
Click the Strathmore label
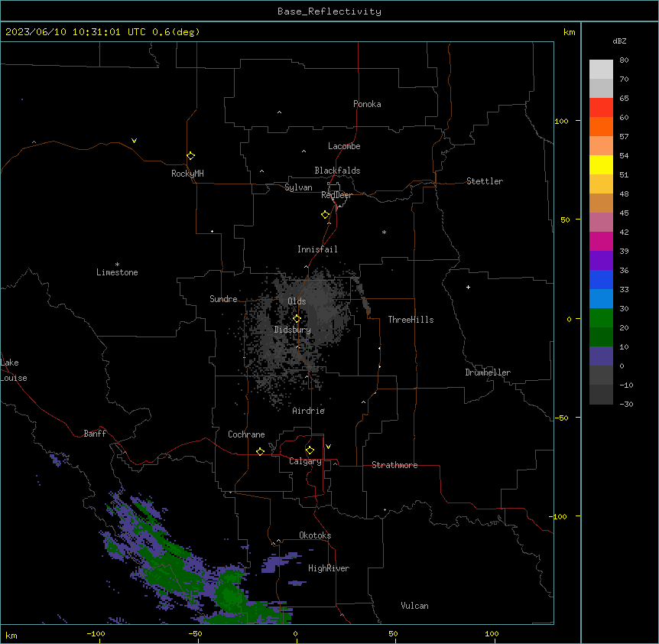(x=394, y=465)
